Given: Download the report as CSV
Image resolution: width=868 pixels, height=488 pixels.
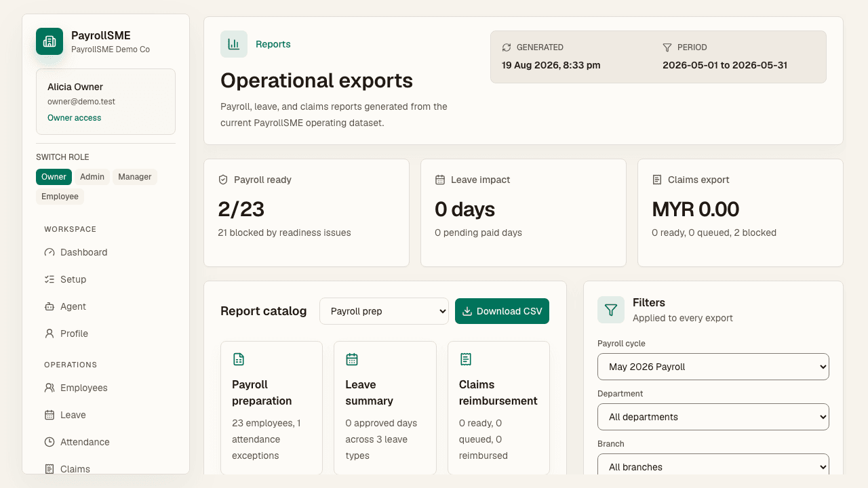Looking at the screenshot, I should pos(502,311).
